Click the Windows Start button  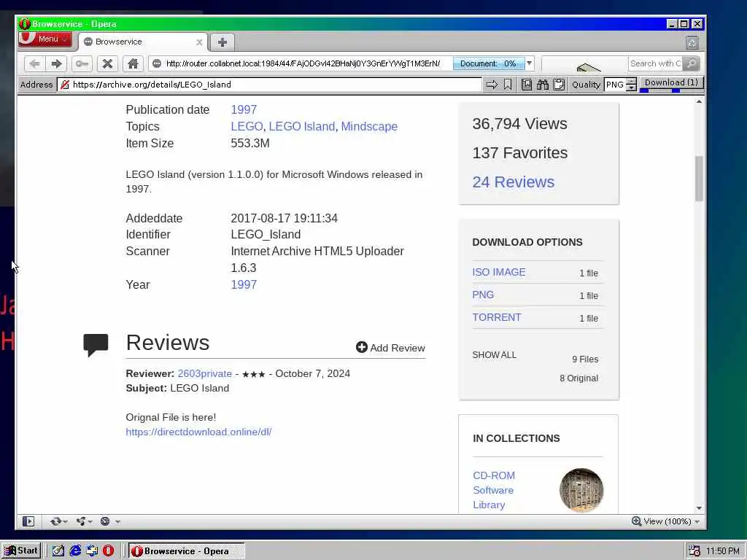point(21,551)
